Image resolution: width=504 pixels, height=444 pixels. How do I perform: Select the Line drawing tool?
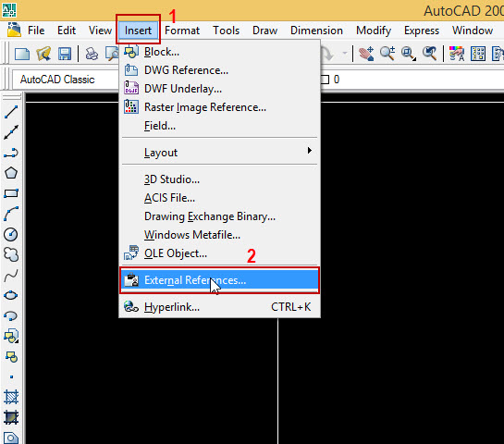point(11,112)
